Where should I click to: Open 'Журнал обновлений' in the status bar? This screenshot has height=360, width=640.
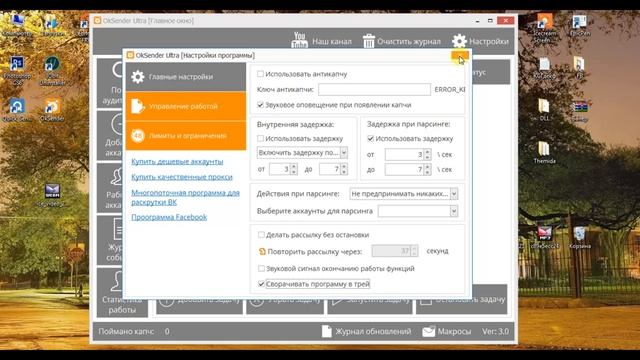coord(367,331)
